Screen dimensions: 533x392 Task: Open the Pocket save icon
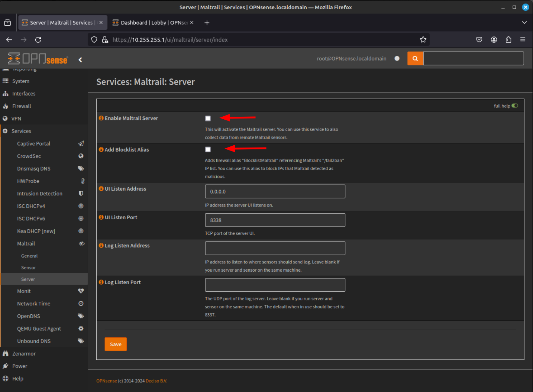coord(479,40)
